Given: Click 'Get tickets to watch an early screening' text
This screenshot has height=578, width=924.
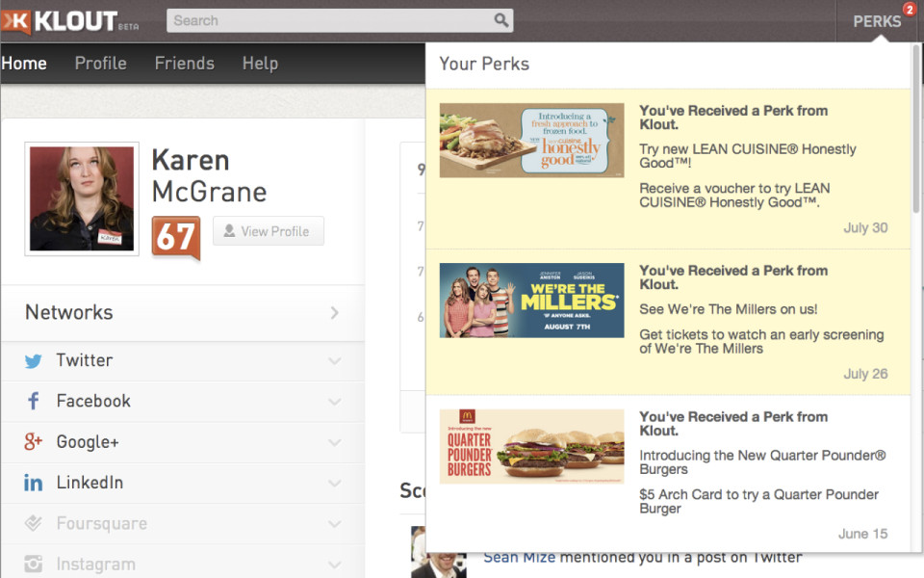Looking at the screenshot, I should [x=761, y=341].
